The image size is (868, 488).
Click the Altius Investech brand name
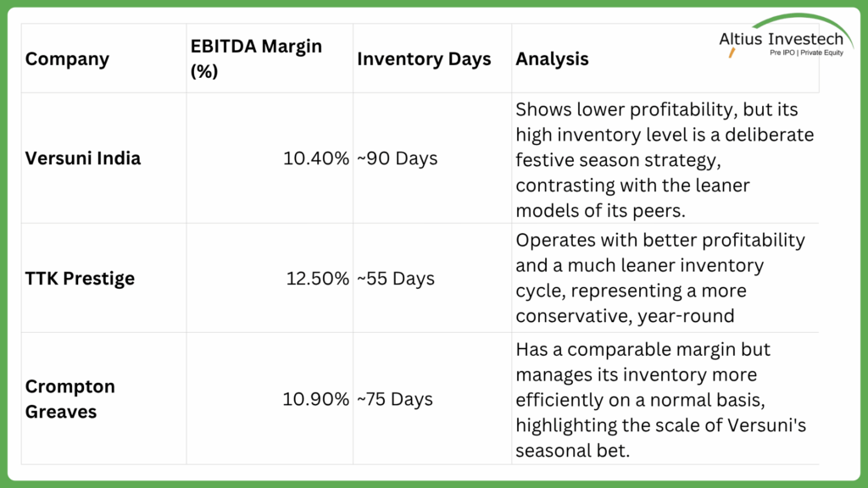click(775, 39)
